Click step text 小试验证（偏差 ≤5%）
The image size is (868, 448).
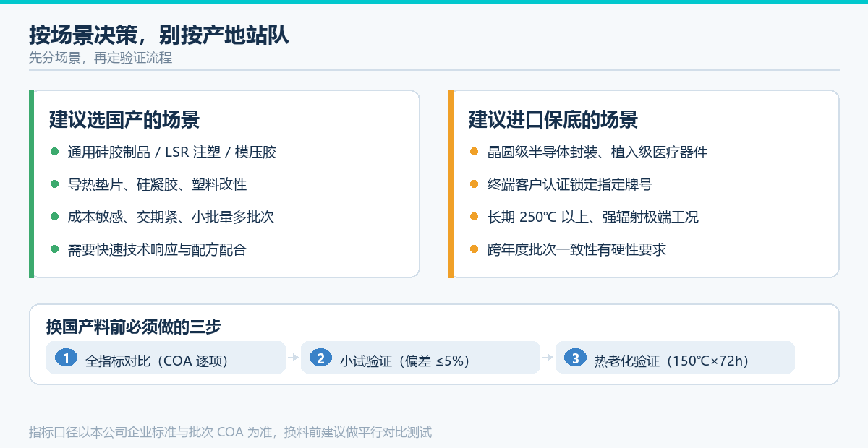(405, 361)
